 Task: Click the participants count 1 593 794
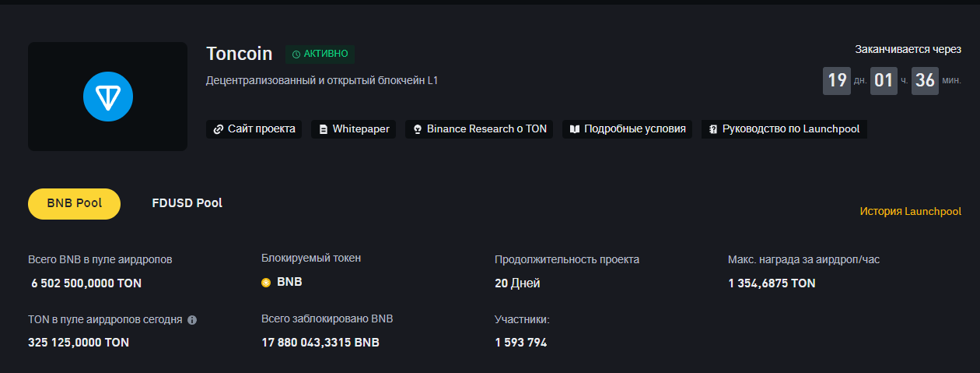(x=520, y=342)
